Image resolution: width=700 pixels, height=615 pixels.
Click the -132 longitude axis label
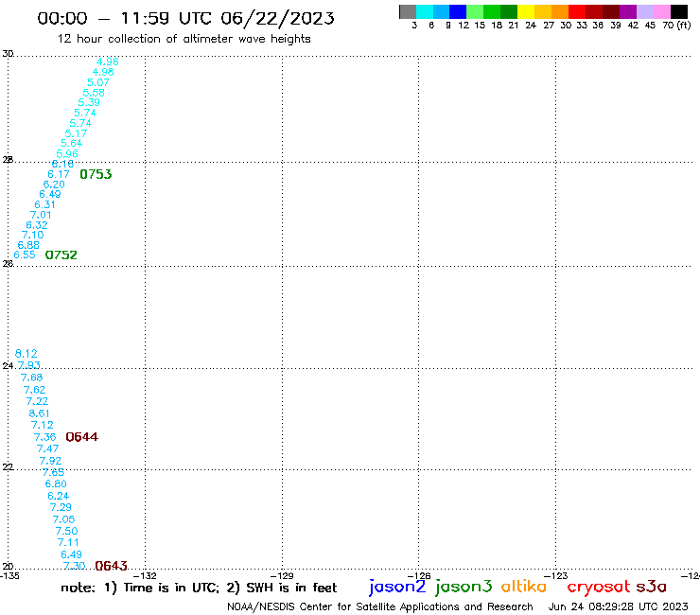145,576
